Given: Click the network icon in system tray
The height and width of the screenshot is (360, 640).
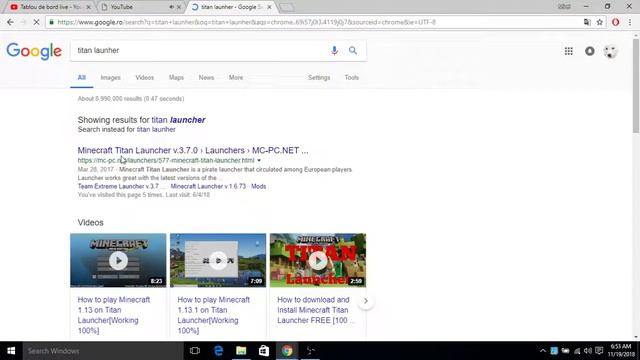Looking at the screenshot, I should [x=577, y=351].
